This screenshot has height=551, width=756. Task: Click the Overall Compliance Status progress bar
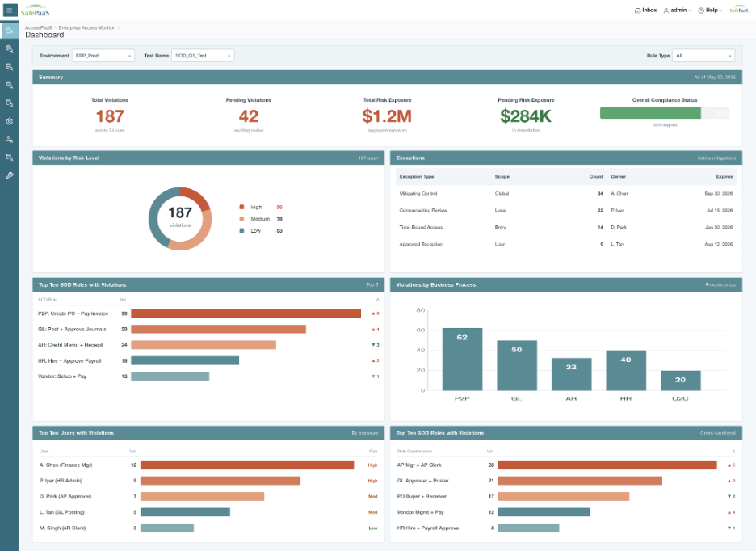point(665,113)
